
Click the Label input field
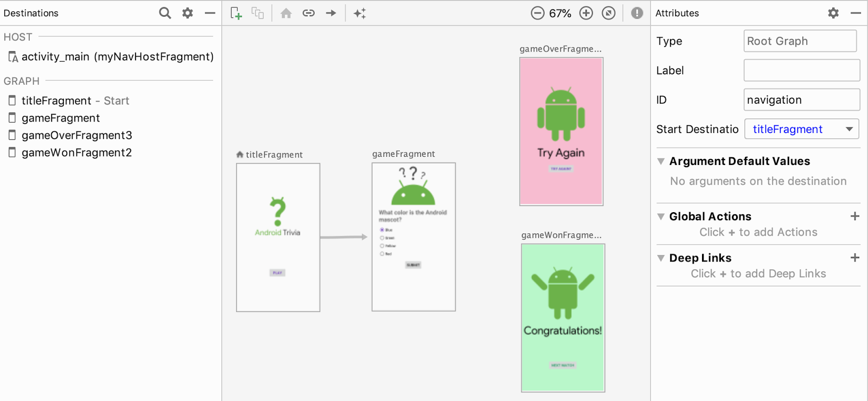(801, 71)
